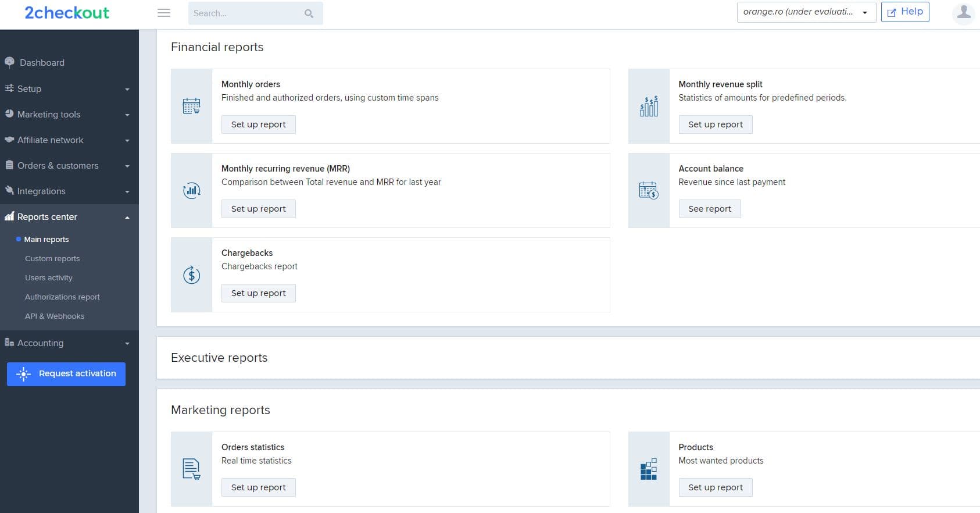Click into the Search input field
The width and height of the screenshot is (980, 513).
tap(244, 13)
